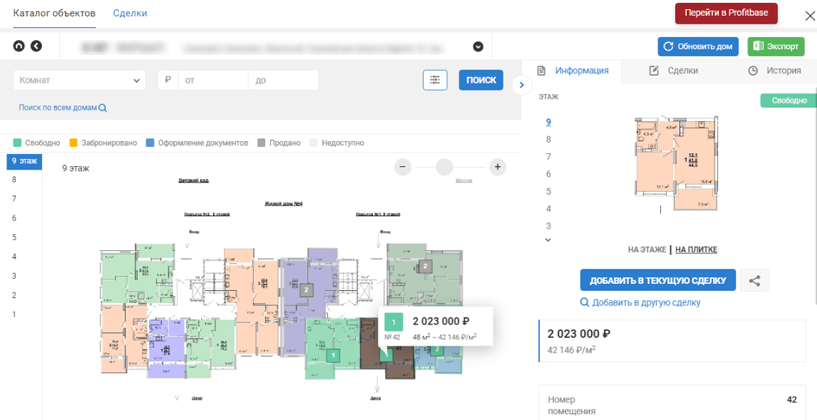
Task: Click 'Перейти в Profitbase' button
Action: pos(726,13)
